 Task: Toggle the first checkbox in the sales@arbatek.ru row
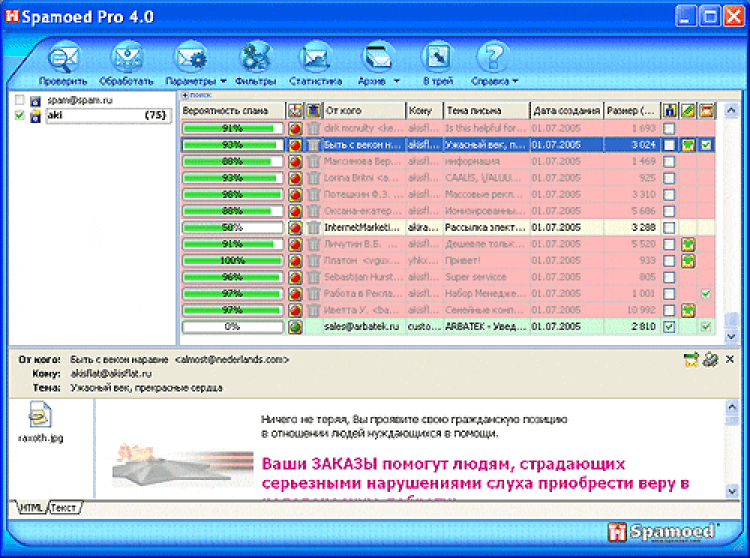(669, 326)
